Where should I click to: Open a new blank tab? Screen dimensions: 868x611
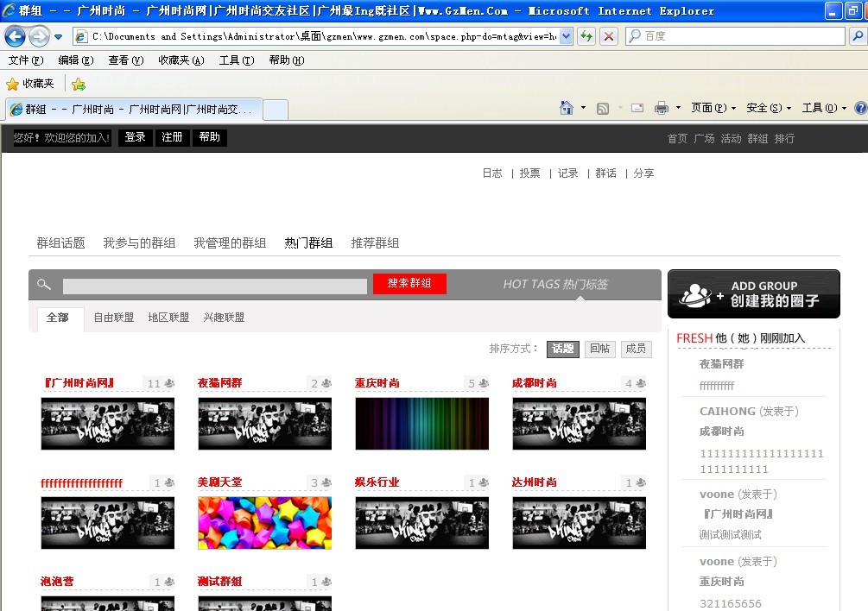click(x=276, y=110)
